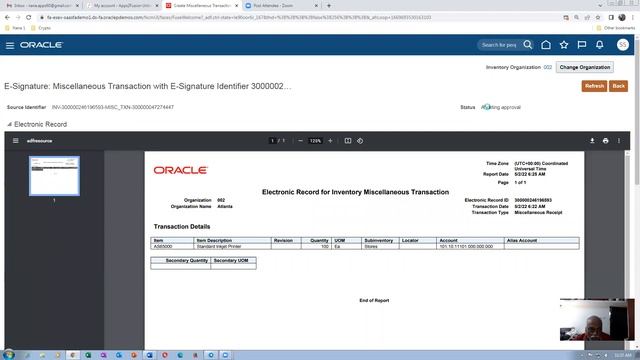
Task: Open Chrome profile avatar
Action: (622, 18)
